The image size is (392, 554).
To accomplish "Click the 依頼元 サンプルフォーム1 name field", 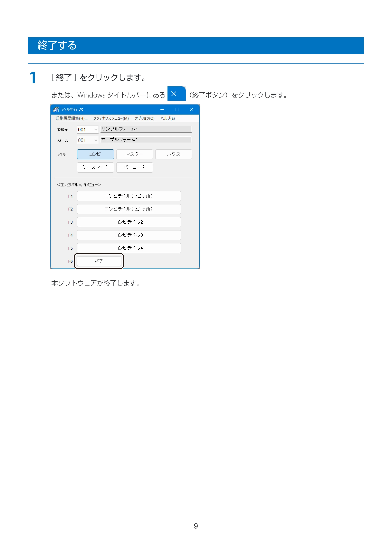I will tap(146, 129).
